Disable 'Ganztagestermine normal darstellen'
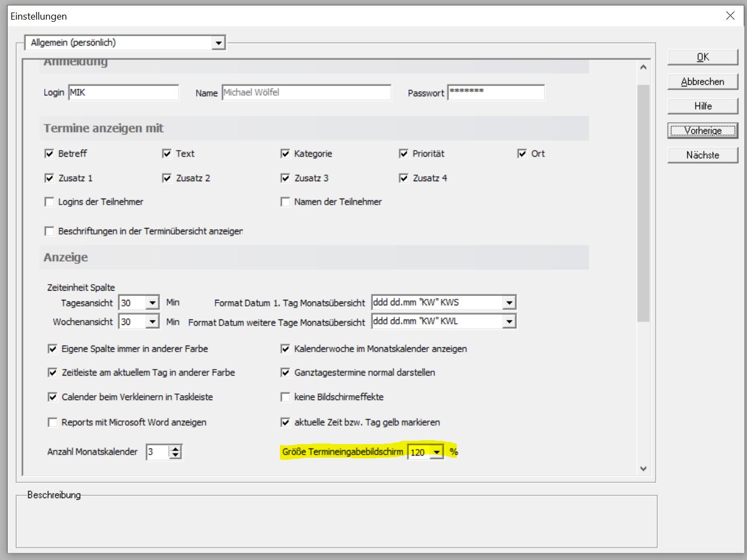 pos(285,373)
